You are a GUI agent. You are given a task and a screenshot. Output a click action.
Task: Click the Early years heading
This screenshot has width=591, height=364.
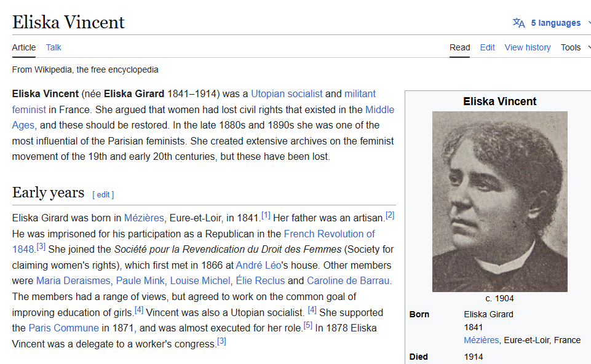click(x=48, y=192)
